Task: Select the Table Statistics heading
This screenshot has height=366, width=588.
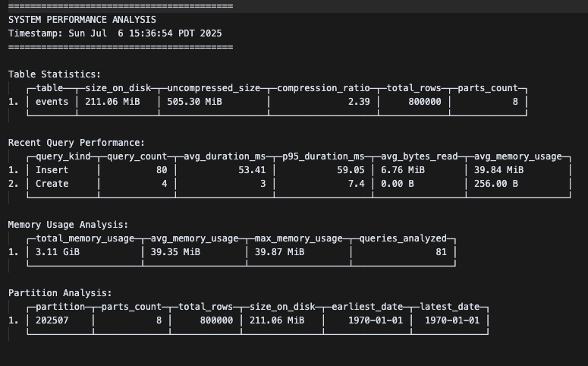Action: 55,74
